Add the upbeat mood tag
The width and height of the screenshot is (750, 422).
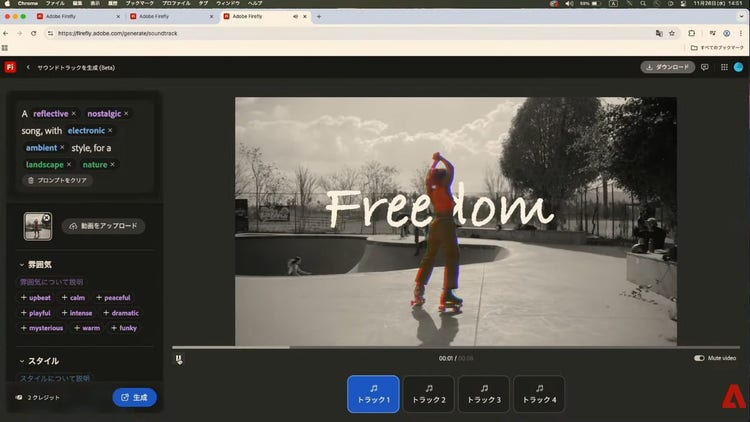click(36, 297)
